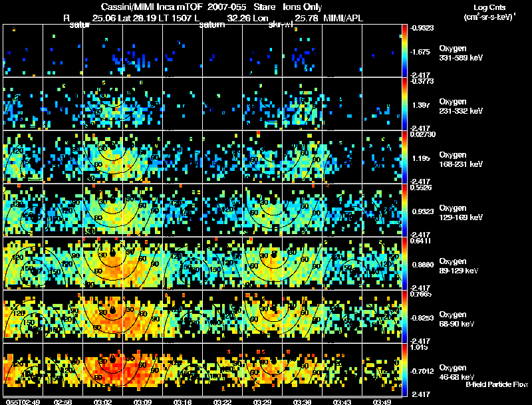Click the 03:29 time label
532x405 pixels.
[262, 402]
